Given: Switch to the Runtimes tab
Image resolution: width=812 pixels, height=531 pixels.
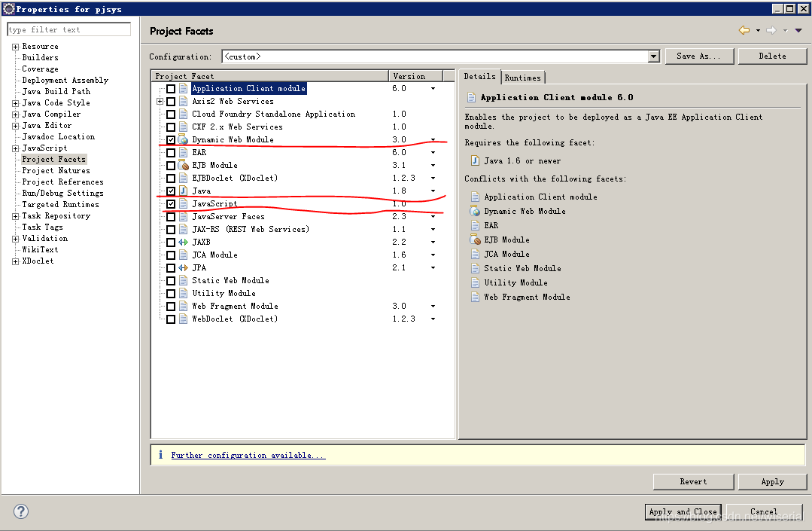Looking at the screenshot, I should pos(522,77).
